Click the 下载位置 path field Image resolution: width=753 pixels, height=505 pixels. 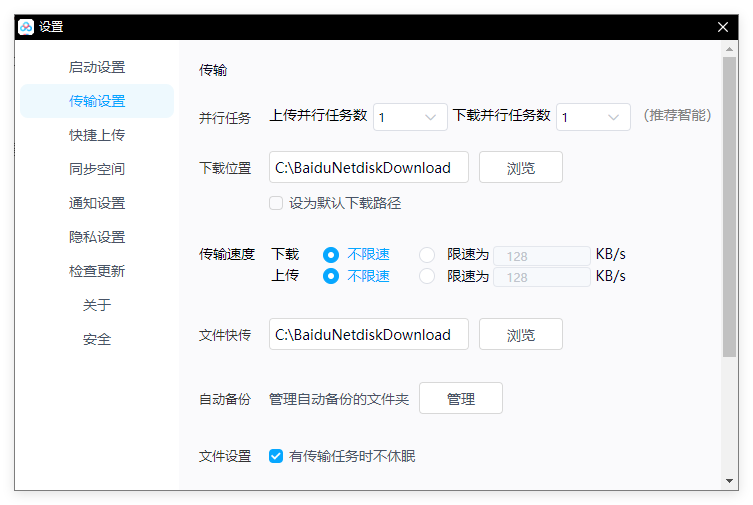(x=369, y=168)
